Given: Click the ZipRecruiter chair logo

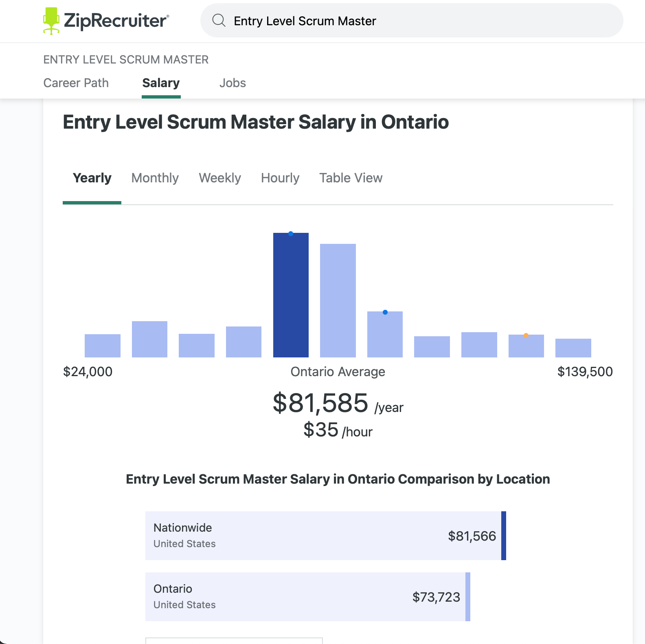Looking at the screenshot, I should [51, 20].
